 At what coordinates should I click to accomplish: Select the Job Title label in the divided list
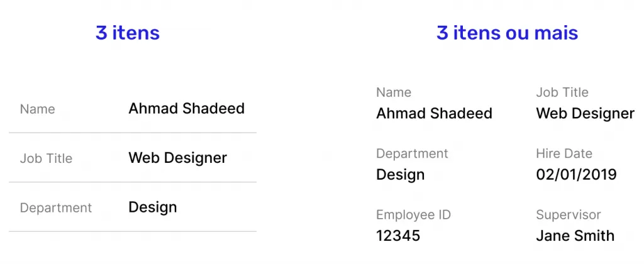pyautogui.click(x=46, y=158)
